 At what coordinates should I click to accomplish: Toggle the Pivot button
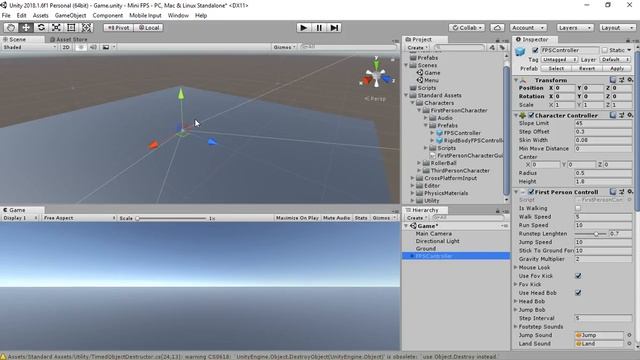tap(118, 27)
